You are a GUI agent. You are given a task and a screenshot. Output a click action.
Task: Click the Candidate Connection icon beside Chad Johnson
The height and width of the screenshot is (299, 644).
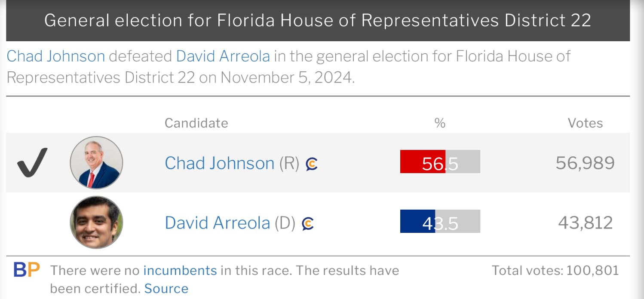[312, 164]
